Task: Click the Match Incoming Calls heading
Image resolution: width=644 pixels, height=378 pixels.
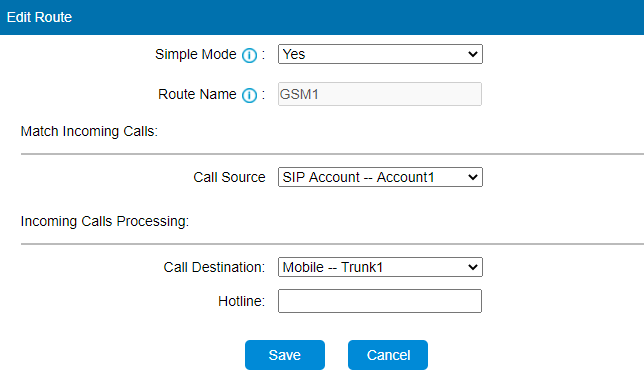Action: click(x=89, y=131)
